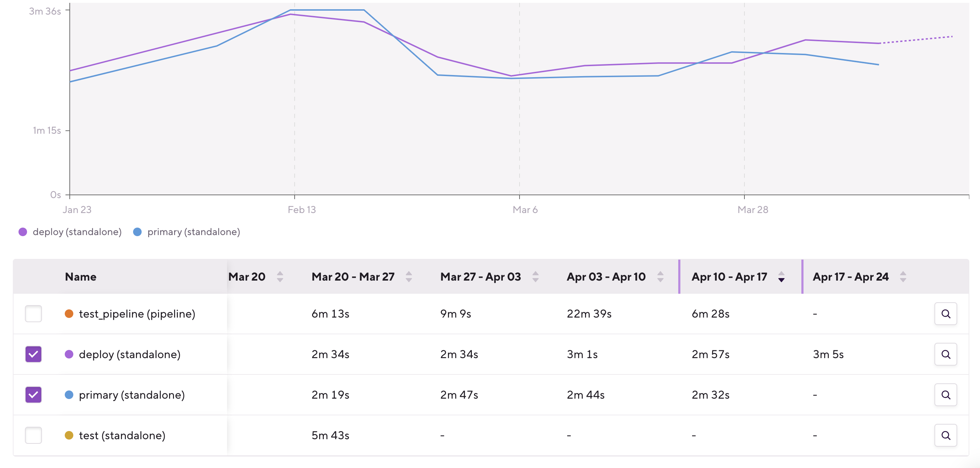Image resolution: width=980 pixels, height=468 pixels.
Task: Tick the test (standalone) checkbox
Action: click(x=33, y=435)
